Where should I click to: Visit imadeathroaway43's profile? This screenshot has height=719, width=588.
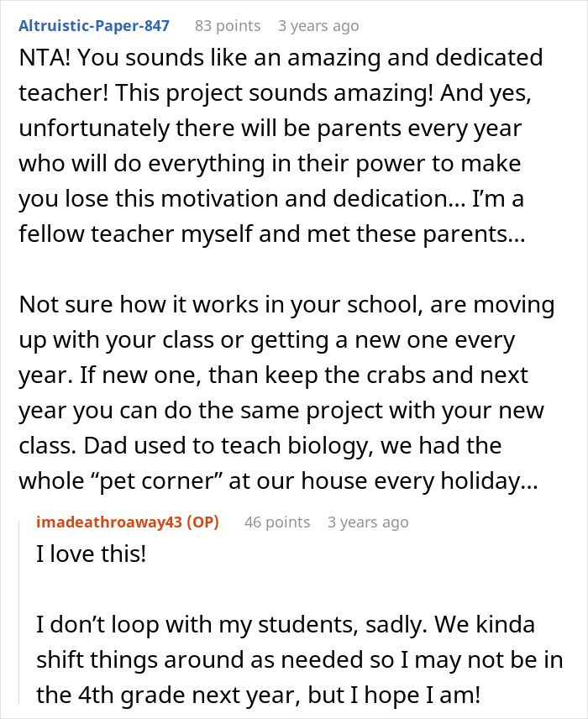coord(111,522)
